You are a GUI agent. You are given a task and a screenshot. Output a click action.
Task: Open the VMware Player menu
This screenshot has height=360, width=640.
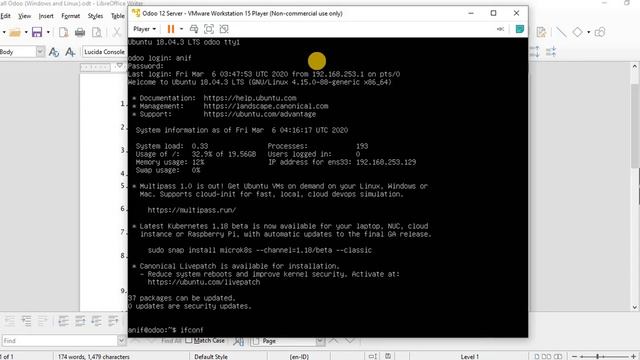click(144, 29)
